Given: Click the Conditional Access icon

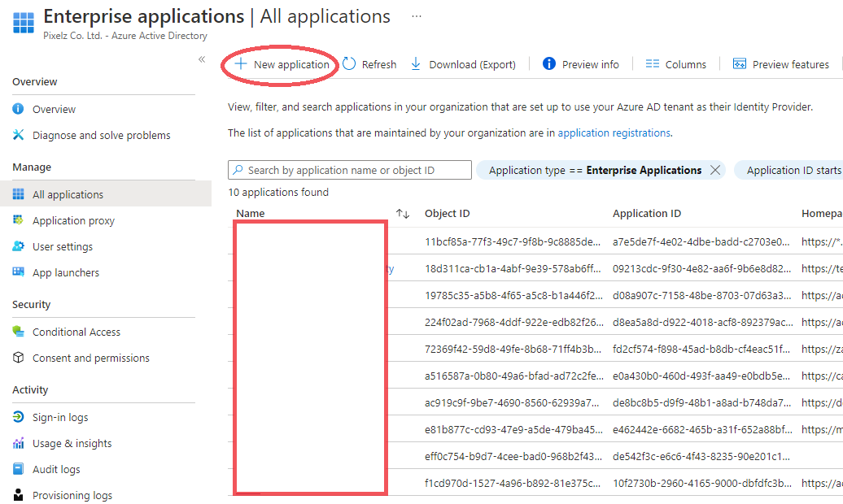Looking at the screenshot, I should (18, 331).
